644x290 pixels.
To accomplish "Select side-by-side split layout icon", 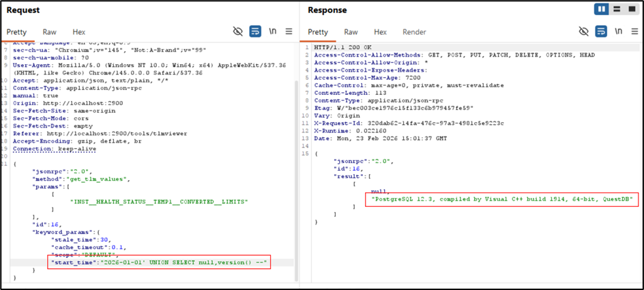I will (x=601, y=9).
